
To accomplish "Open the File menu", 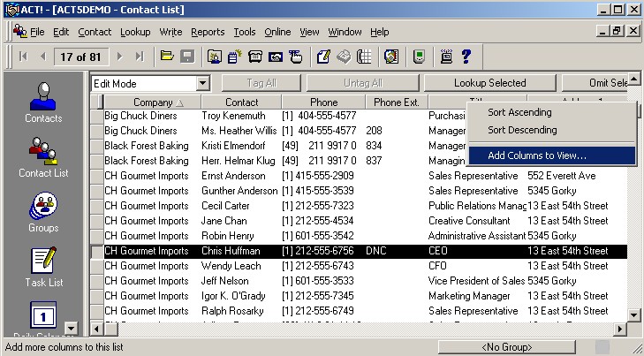I will 37,32.
